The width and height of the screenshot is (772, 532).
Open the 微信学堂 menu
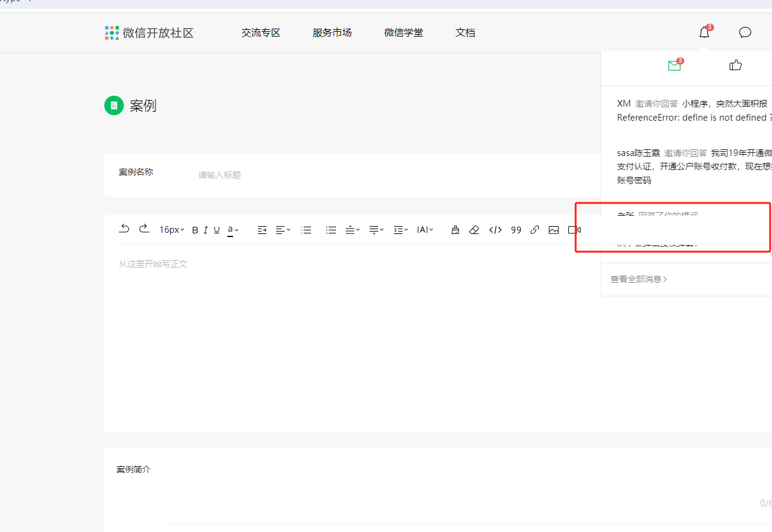[x=403, y=33]
